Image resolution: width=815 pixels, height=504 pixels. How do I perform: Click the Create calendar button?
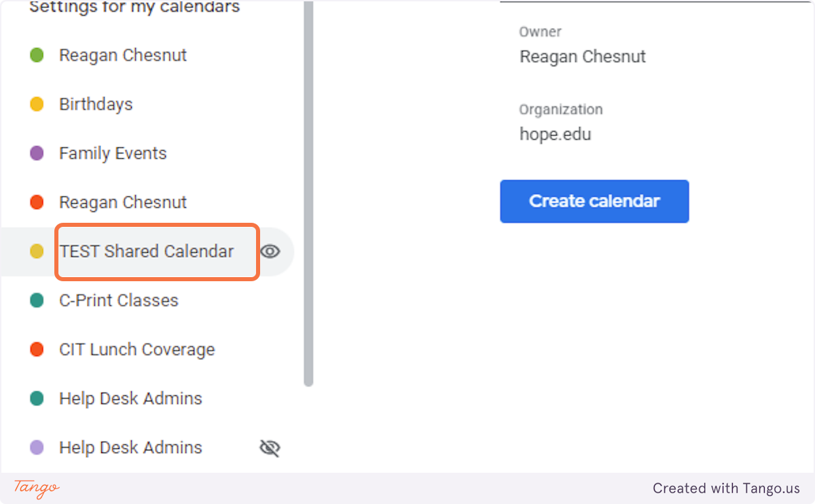point(594,201)
